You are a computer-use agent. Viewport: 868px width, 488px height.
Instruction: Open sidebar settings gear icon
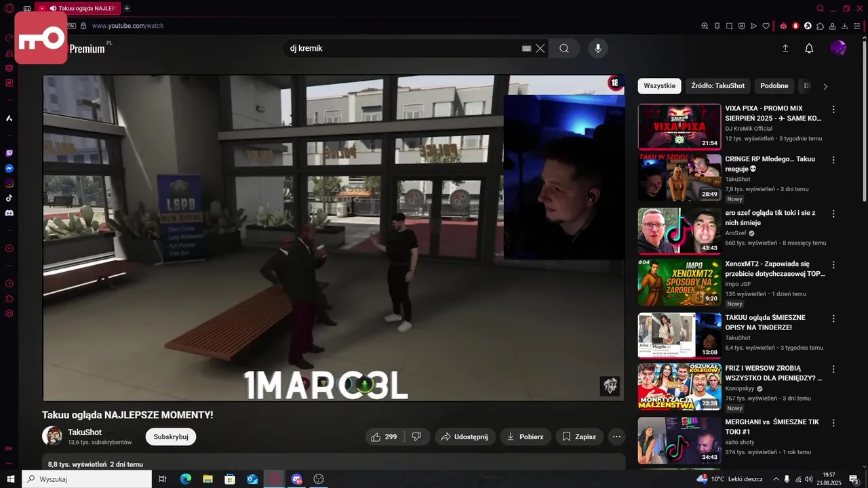(9, 313)
